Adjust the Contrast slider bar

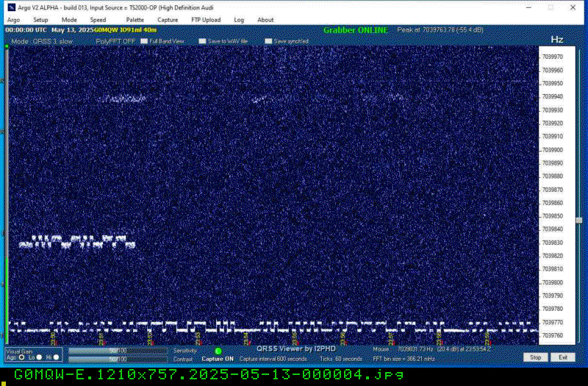(x=118, y=360)
